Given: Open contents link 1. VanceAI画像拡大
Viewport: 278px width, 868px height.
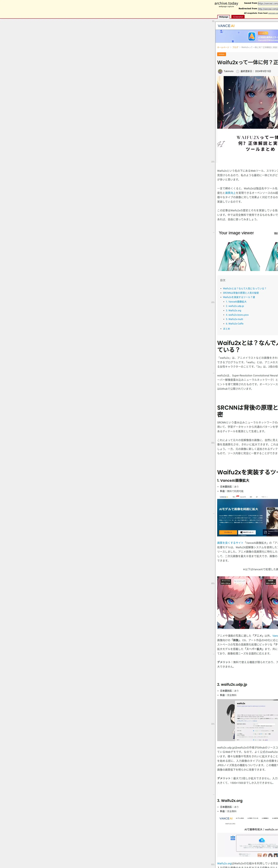Looking at the screenshot, I should tap(236, 302).
